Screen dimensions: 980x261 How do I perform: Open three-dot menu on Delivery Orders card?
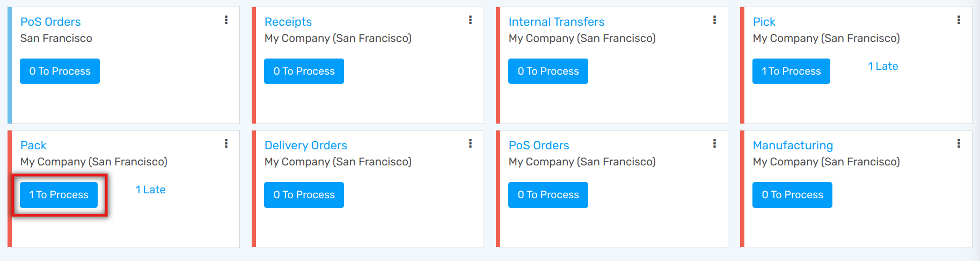click(x=470, y=143)
